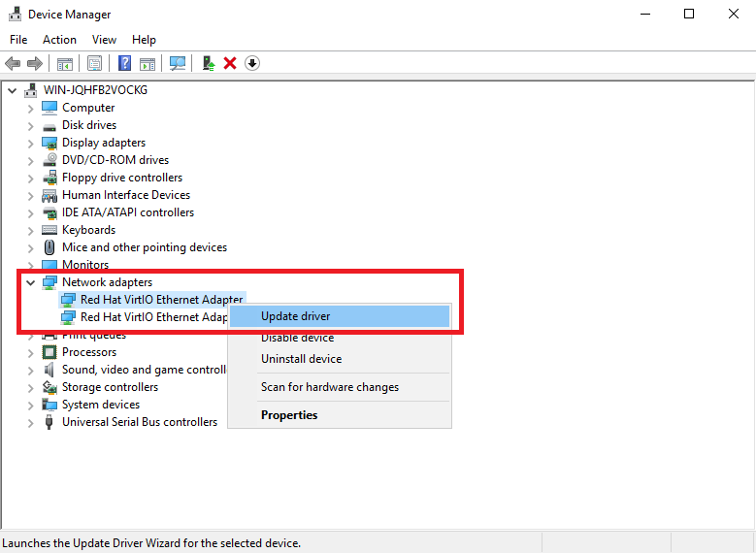Select first Red Hat VirtIO Ethernet Adapter

tap(161, 300)
